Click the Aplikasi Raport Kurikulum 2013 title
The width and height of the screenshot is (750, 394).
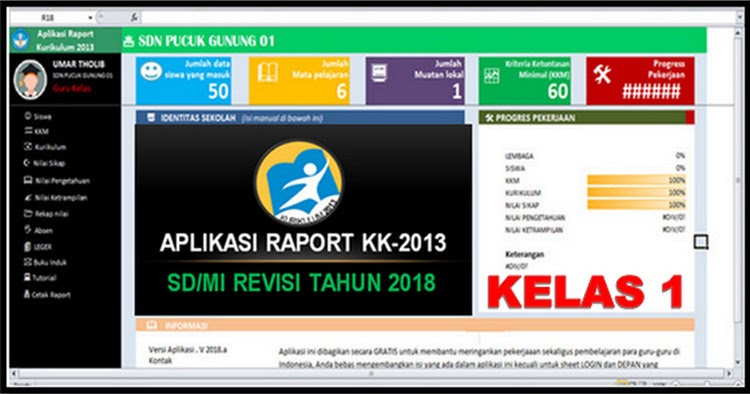tap(65, 40)
